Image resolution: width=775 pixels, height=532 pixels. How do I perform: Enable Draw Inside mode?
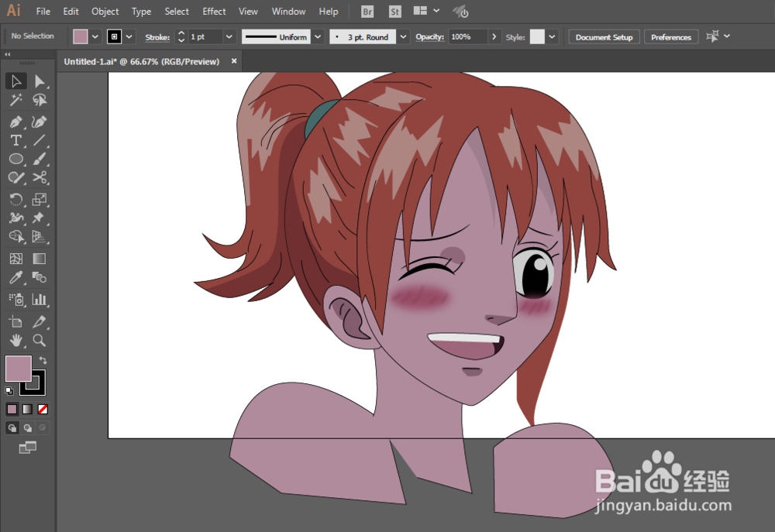tap(43, 427)
